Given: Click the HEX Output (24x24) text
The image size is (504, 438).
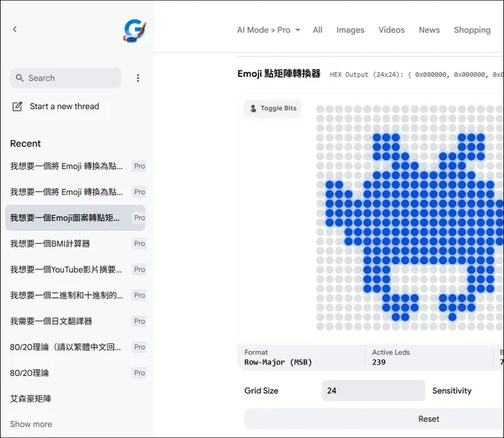Looking at the screenshot, I should pyautogui.click(x=366, y=75).
